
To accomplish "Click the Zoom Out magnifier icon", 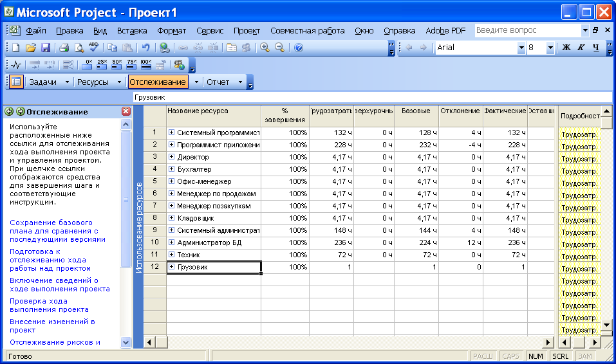I will pyautogui.click(x=280, y=48).
